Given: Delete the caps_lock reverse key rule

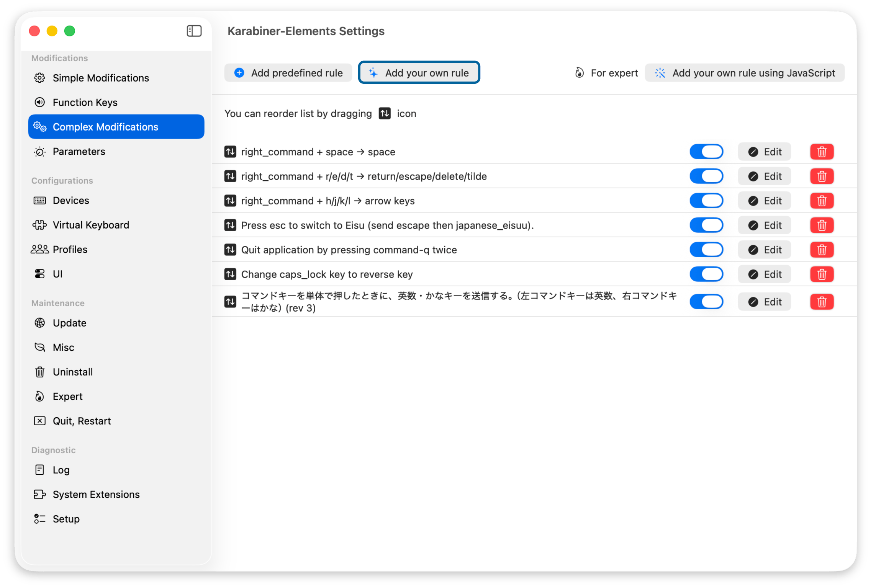Looking at the screenshot, I should (x=822, y=274).
